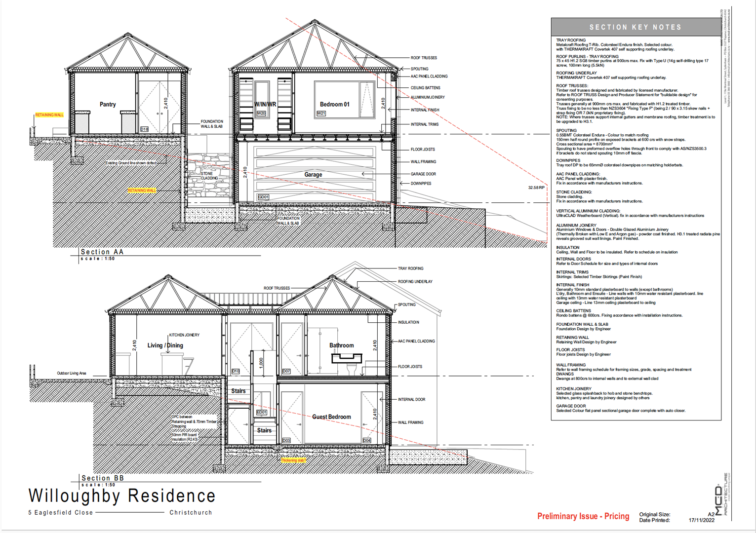Image resolution: width=756 pixels, height=533 pixels.
Task: Click the 'Garage' room label
Action: point(313,175)
